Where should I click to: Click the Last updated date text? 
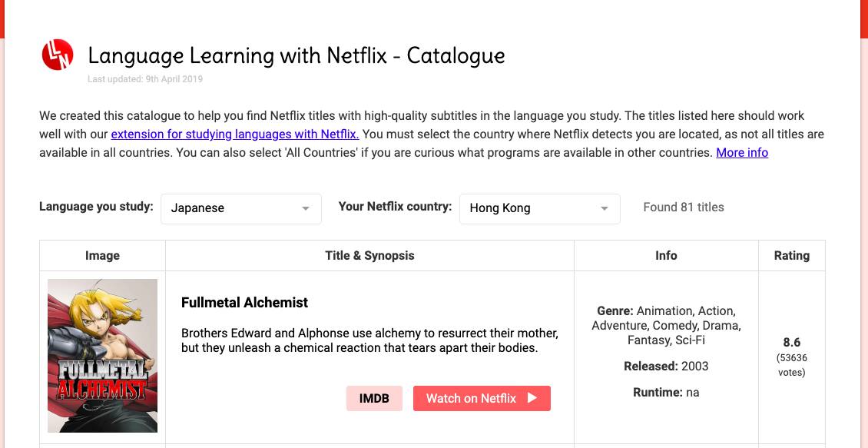click(x=145, y=79)
